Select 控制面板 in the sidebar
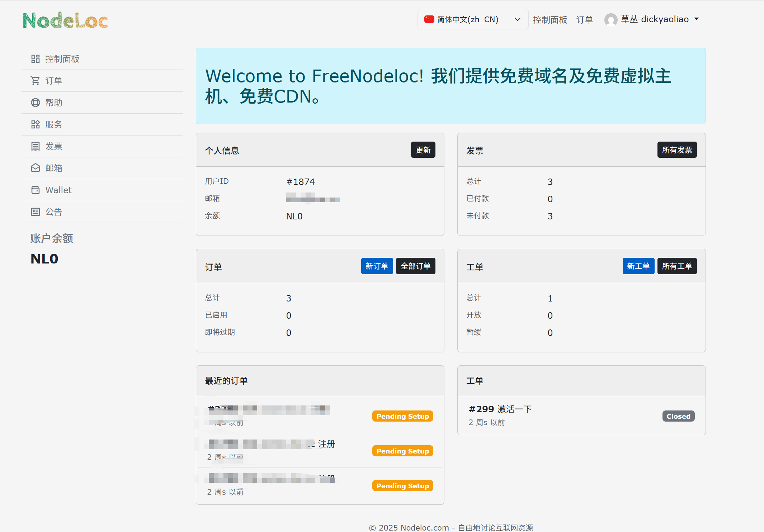Viewport: 764px width, 532px height. point(102,59)
